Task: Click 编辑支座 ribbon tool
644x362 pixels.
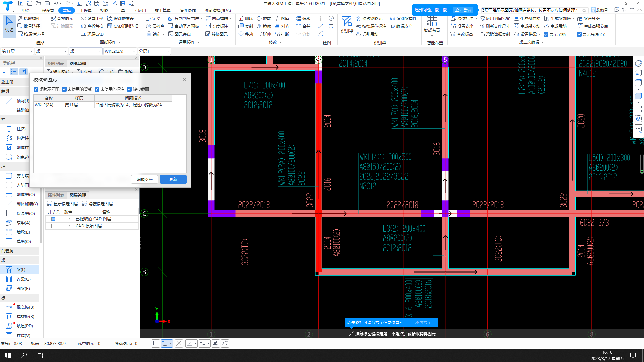Action: pyautogui.click(x=401, y=26)
